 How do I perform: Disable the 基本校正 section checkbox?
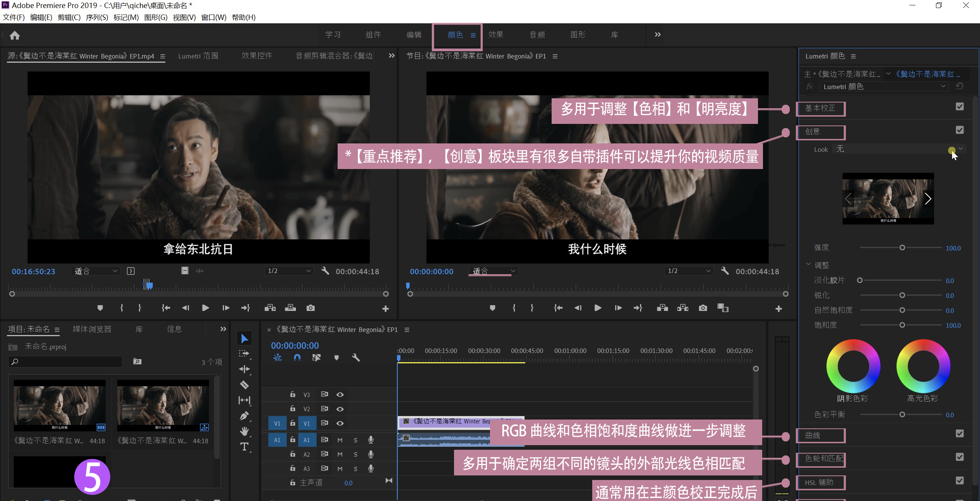(x=960, y=107)
